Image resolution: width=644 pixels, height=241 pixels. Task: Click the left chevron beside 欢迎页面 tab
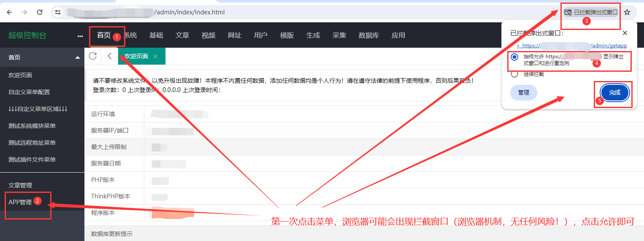pos(110,56)
